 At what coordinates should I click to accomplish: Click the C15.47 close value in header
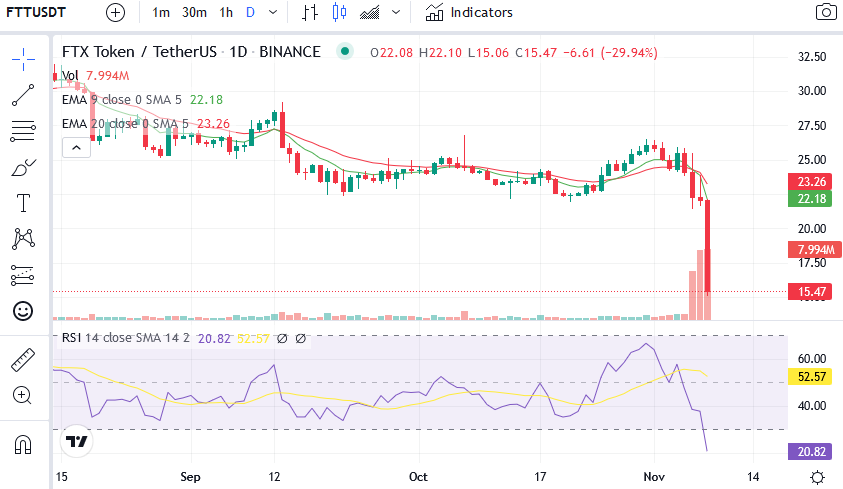tap(536, 53)
